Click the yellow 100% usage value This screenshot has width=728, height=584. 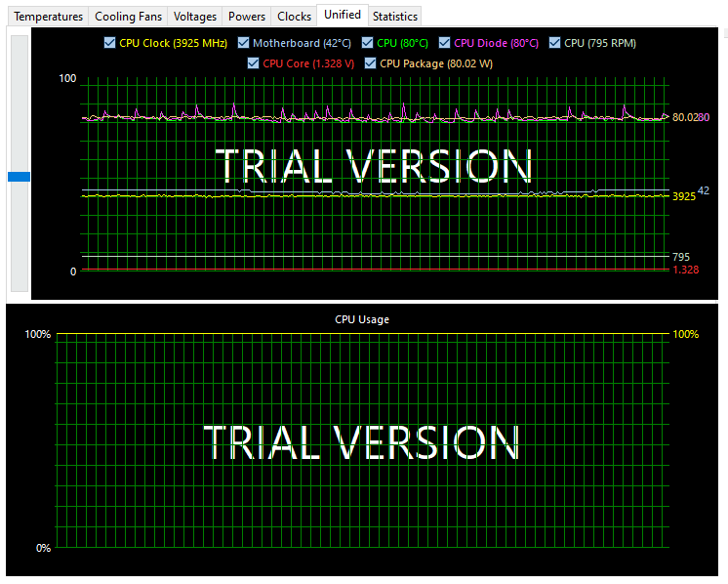pyautogui.click(x=686, y=334)
